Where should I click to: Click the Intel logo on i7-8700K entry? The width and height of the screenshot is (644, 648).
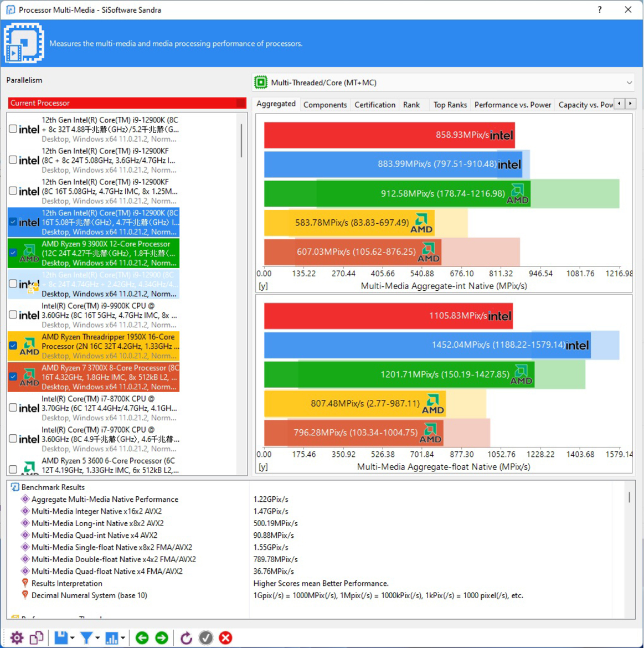tap(29, 408)
